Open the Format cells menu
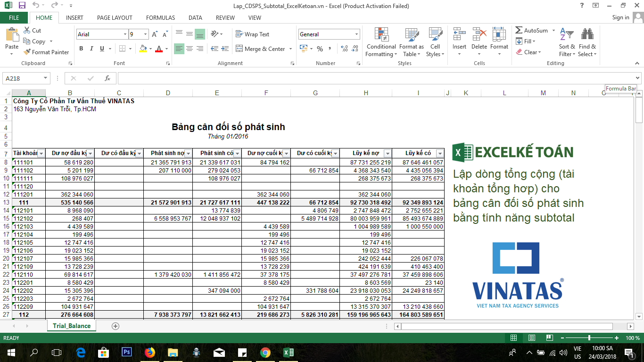 (499, 42)
